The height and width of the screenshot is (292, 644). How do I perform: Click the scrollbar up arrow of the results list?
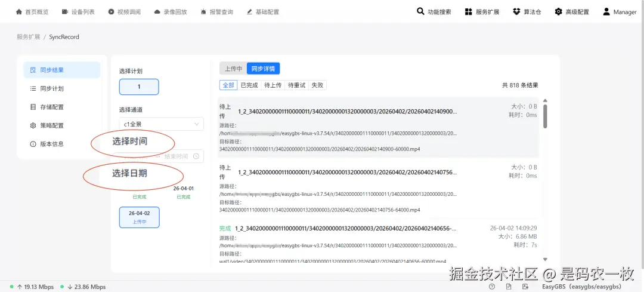(545, 100)
